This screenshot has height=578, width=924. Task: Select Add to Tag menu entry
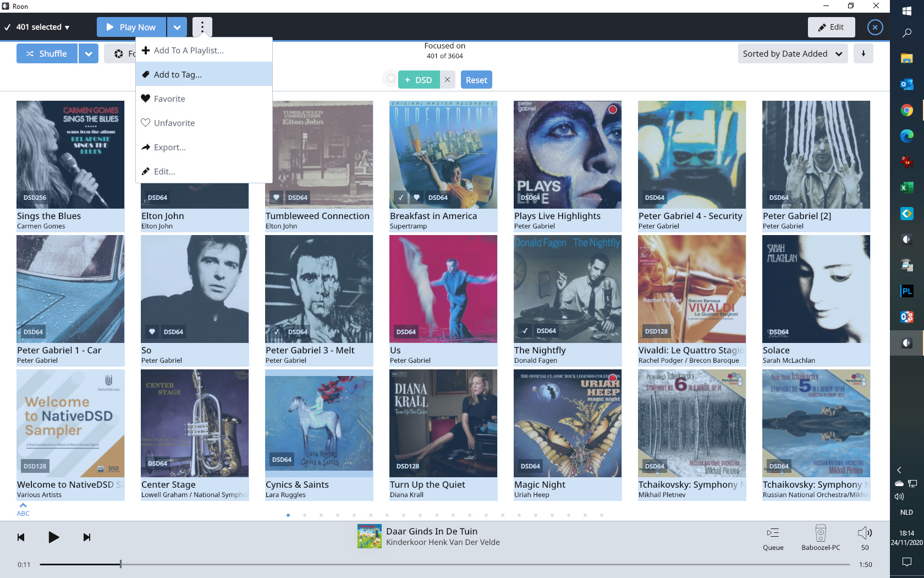click(x=204, y=74)
